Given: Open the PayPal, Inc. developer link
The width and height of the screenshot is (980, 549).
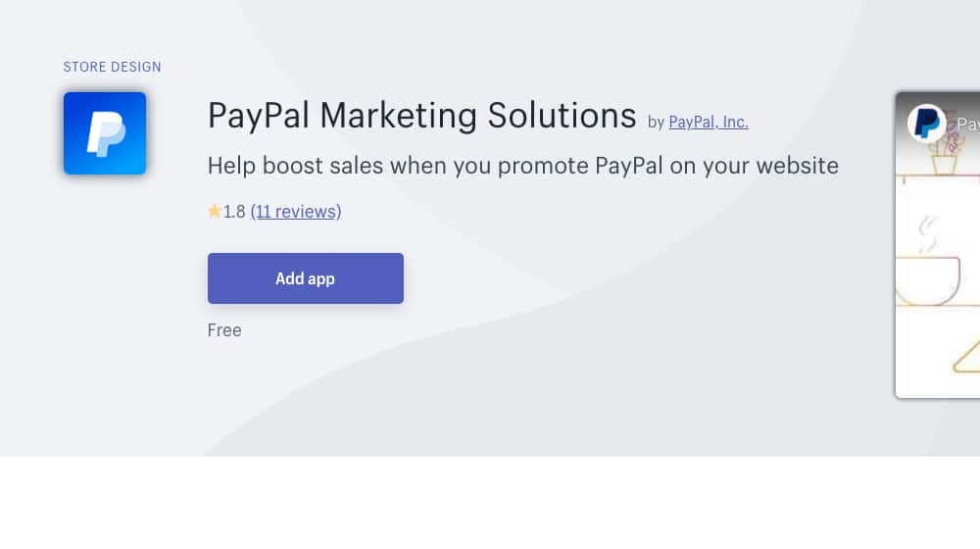Looking at the screenshot, I should 709,122.
